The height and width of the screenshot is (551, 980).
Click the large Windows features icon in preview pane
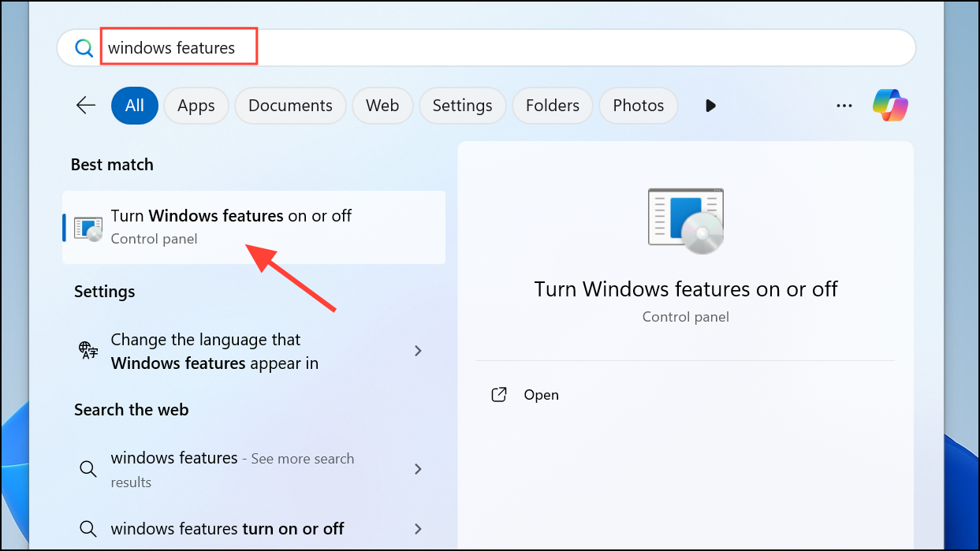coord(684,221)
